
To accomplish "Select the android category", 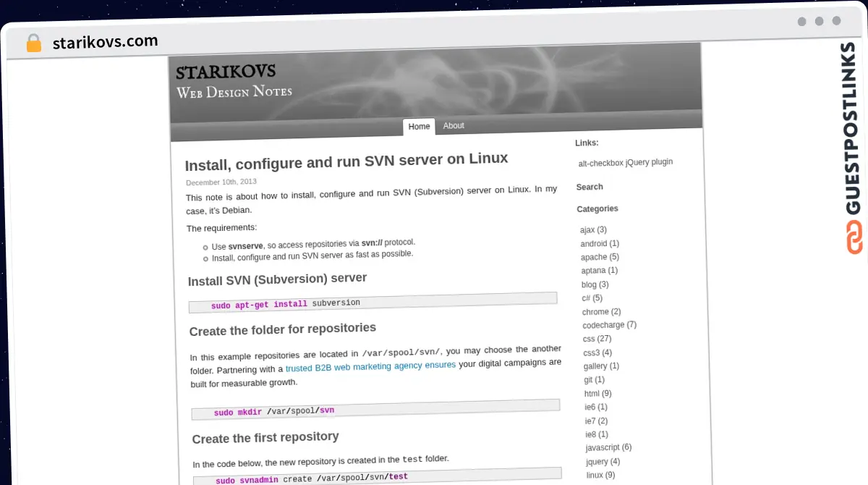I will click(600, 244).
